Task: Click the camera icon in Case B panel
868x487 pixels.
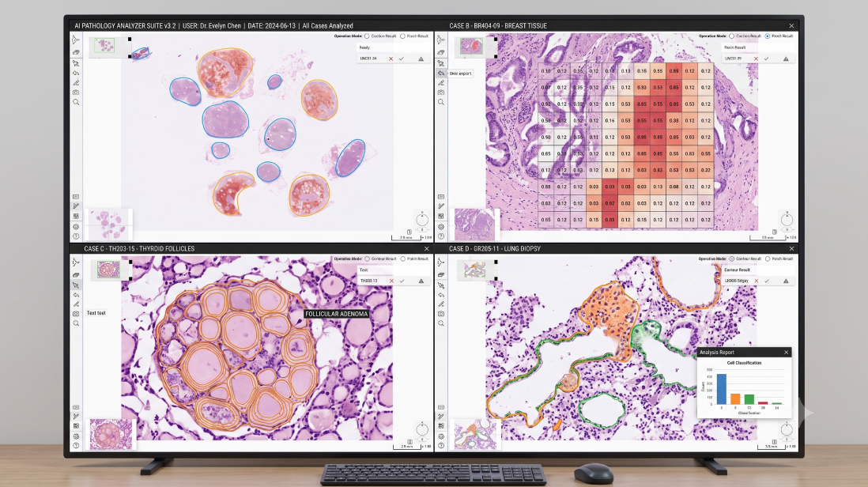Action: [441, 92]
